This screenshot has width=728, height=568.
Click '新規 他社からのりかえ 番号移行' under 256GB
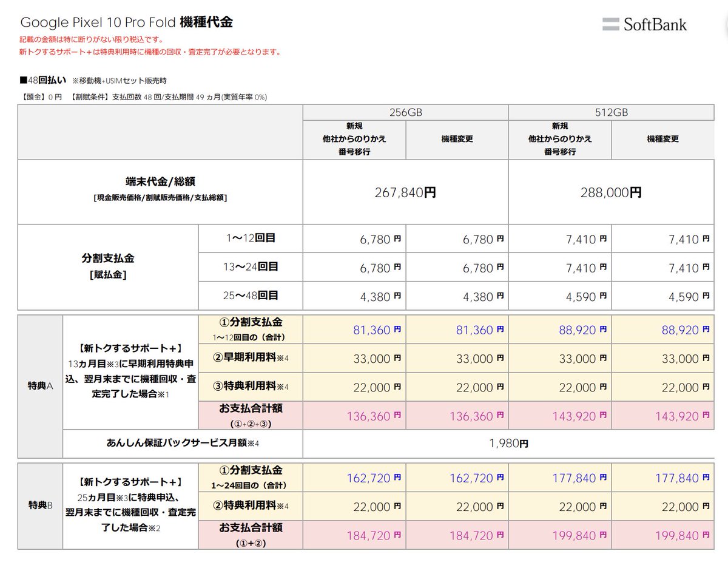pos(354,139)
